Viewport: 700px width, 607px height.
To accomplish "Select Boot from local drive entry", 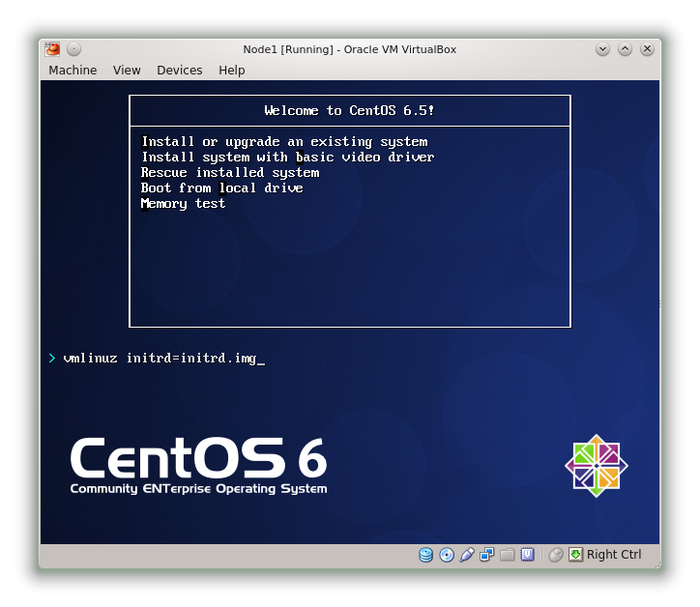I will pos(221,188).
